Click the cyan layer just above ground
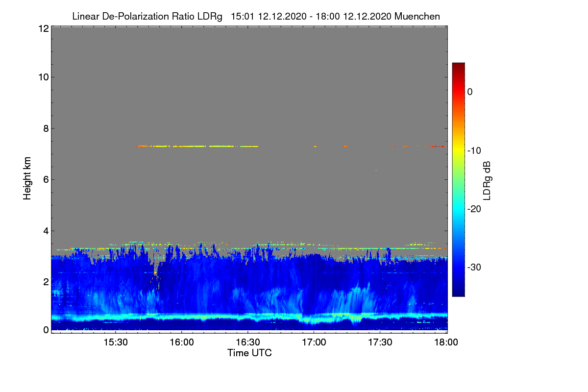Screen dimensions: 588x392 click(x=249, y=317)
